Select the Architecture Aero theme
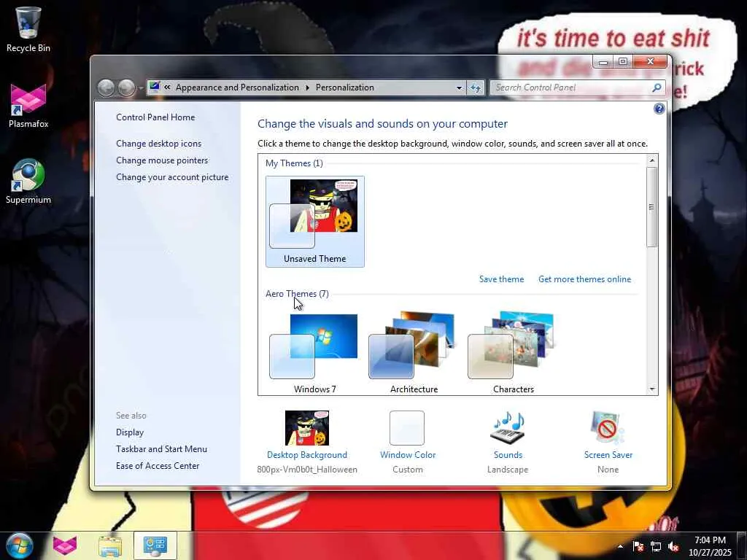Image resolution: width=747 pixels, height=560 pixels. click(414, 353)
